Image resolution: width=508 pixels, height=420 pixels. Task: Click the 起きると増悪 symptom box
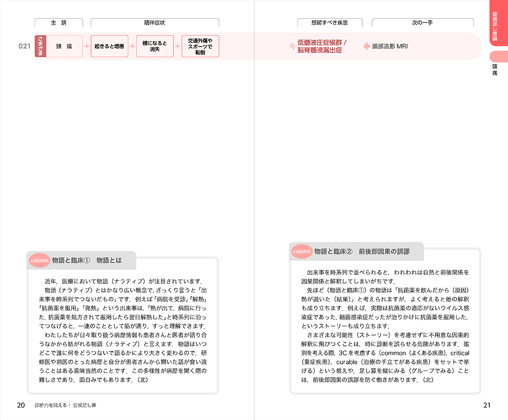(109, 46)
